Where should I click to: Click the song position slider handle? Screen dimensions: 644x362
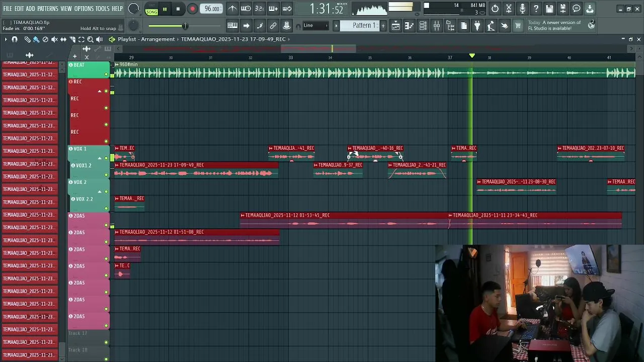coord(185,26)
